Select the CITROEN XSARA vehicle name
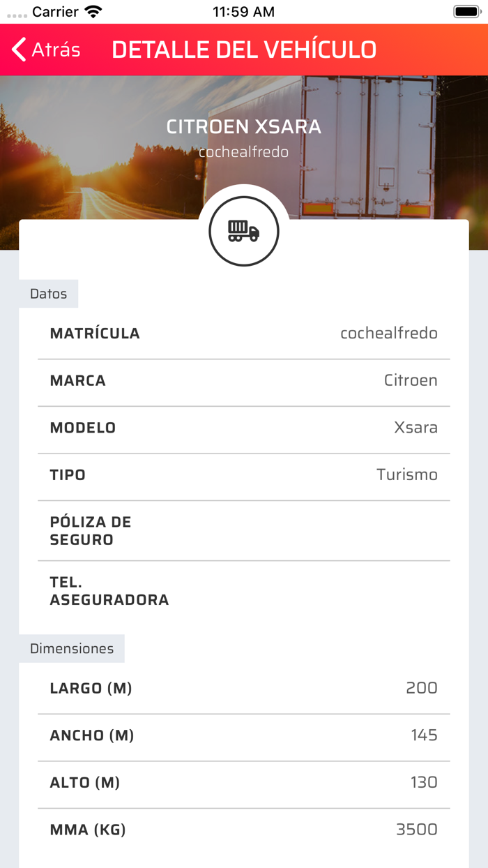The width and height of the screenshot is (488, 868). point(244,127)
